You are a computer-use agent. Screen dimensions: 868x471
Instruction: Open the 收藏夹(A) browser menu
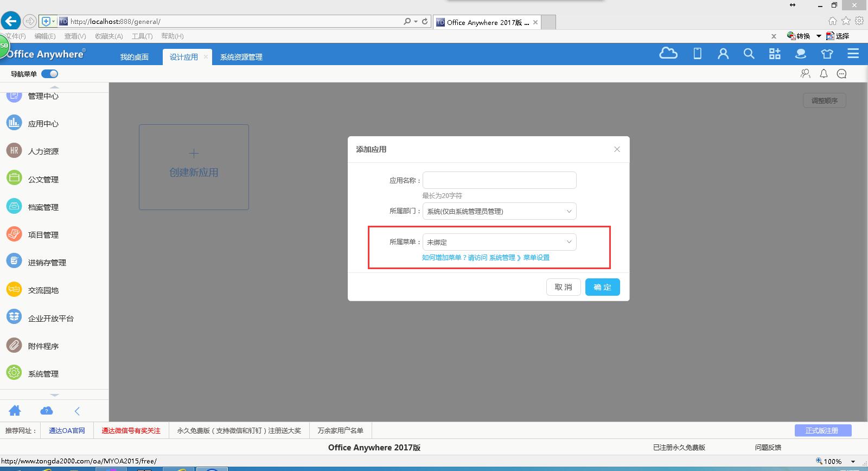[108, 36]
